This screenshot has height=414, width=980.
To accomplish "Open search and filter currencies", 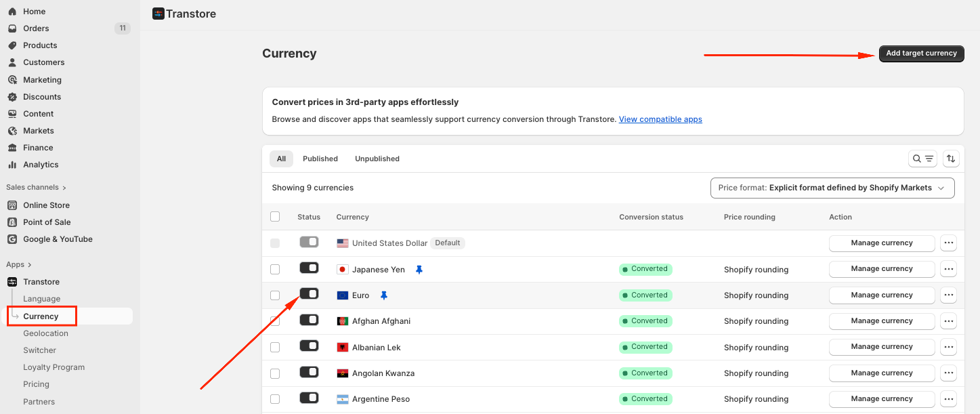I will [922, 159].
